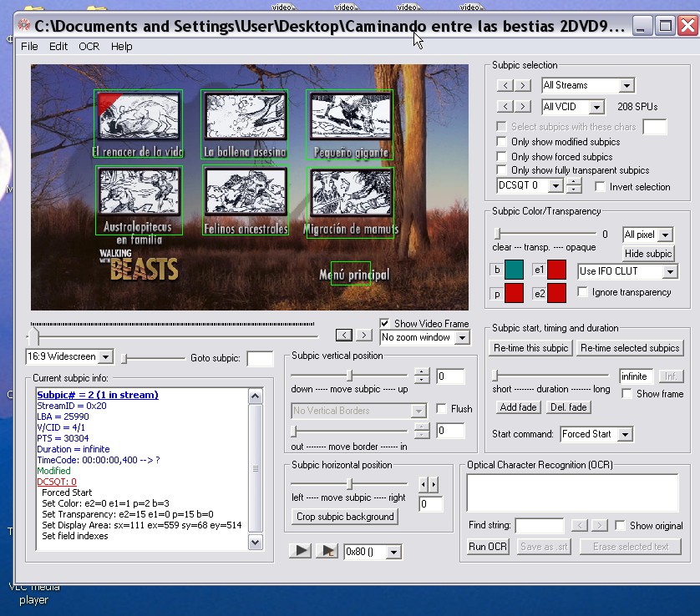Click the play subpic button

(x=301, y=551)
